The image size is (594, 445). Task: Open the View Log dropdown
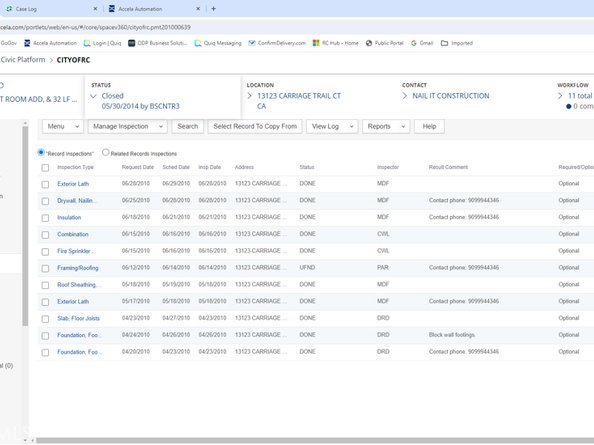click(332, 126)
